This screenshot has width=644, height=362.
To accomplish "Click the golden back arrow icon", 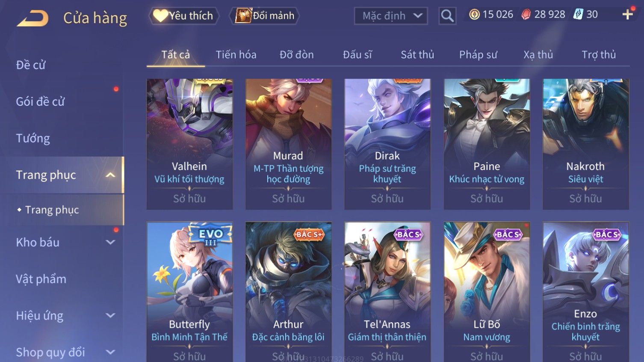I will click(33, 18).
